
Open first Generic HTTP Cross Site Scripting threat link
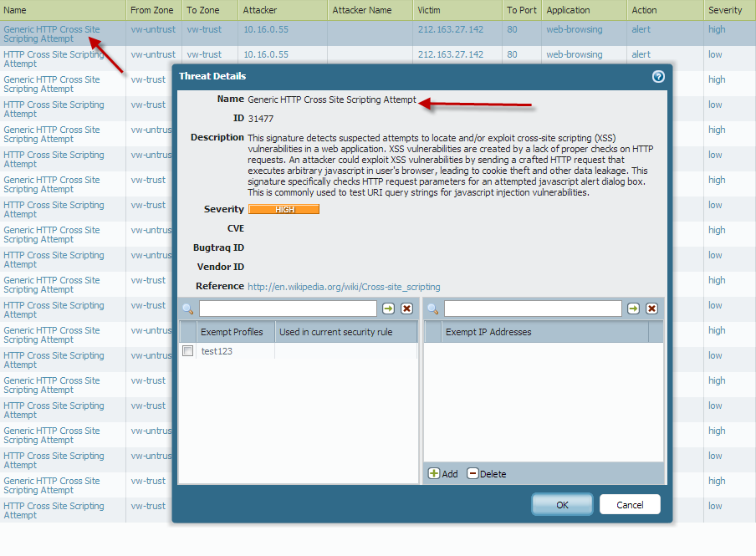[52, 33]
